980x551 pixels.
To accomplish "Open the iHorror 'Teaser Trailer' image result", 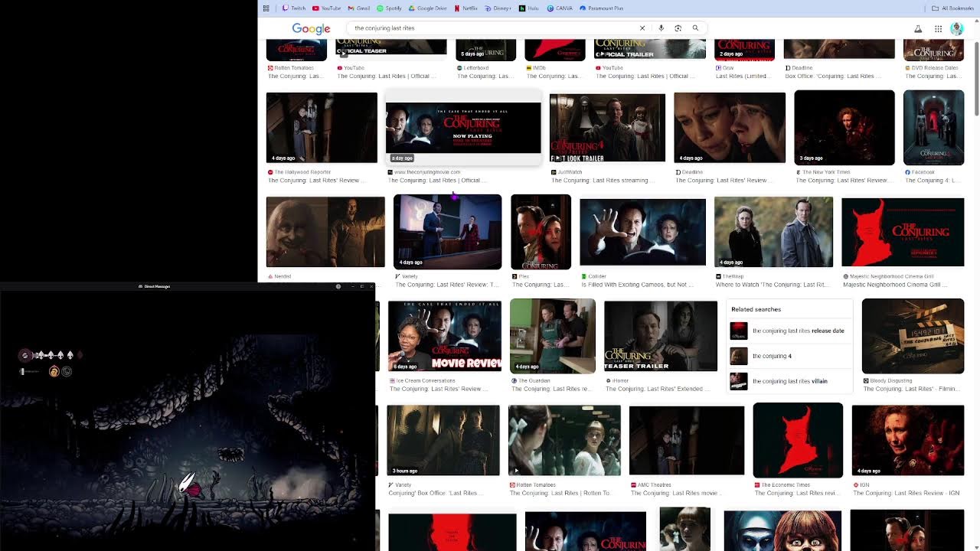I will (x=661, y=336).
